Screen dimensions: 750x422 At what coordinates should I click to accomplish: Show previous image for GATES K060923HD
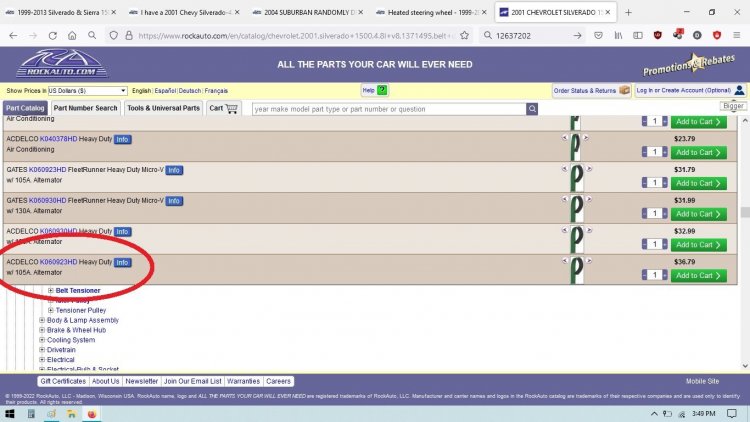pos(564,168)
